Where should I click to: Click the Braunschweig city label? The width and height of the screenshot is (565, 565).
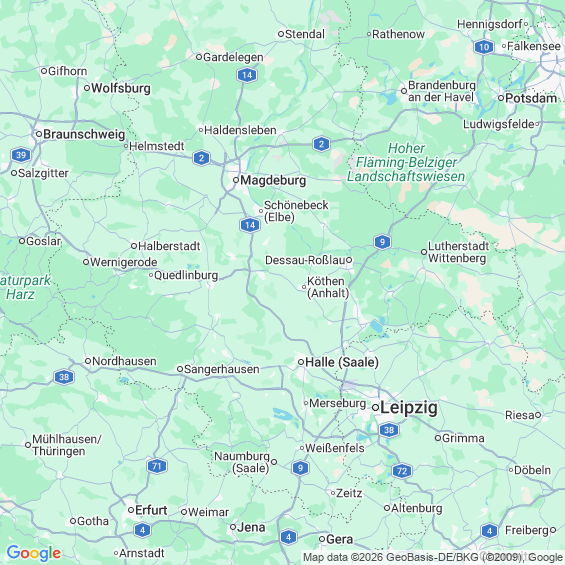coord(84,134)
